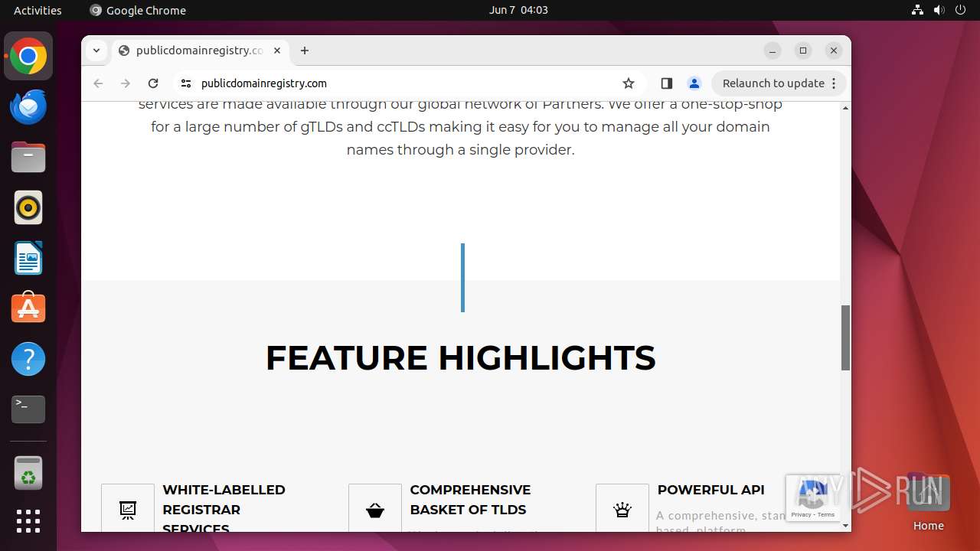Toggle the Chrome side panel
980x551 pixels.
click(666, 83)
